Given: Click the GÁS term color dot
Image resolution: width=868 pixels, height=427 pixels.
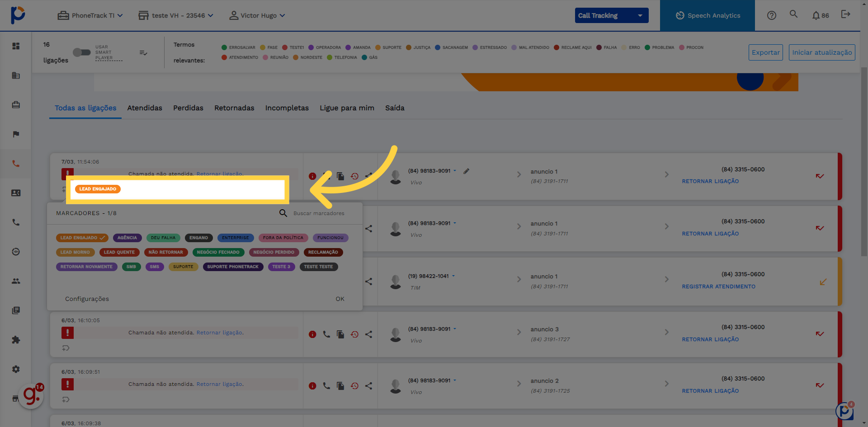Looking at the screenshot, I should coord(364,57).
